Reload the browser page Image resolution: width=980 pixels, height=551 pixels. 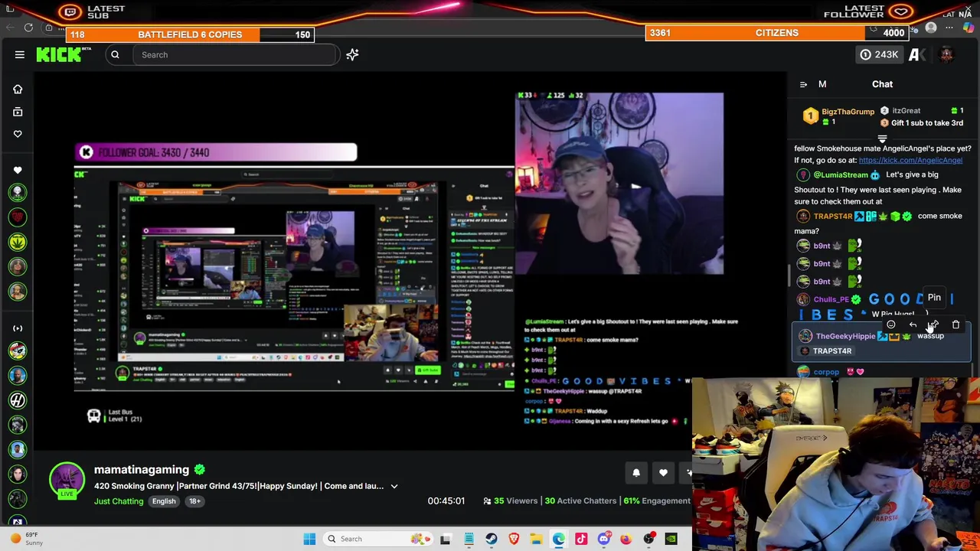click(x=28, y=28)
